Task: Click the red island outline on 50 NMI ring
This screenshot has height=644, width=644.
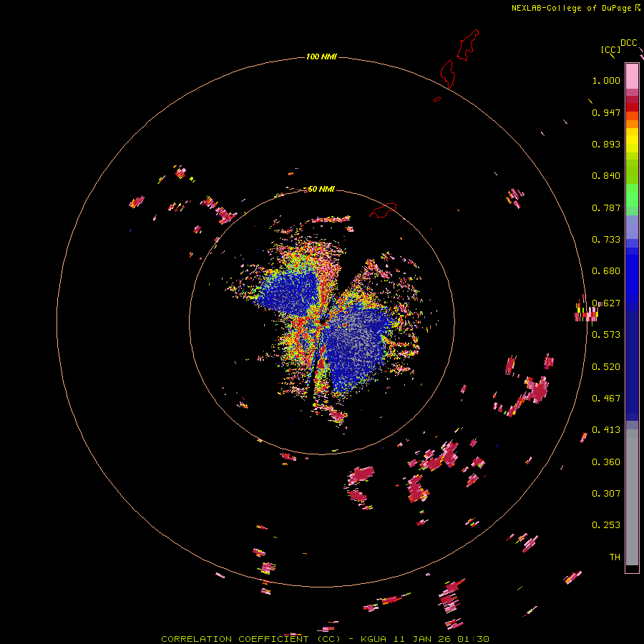Action: click(383, 210)
